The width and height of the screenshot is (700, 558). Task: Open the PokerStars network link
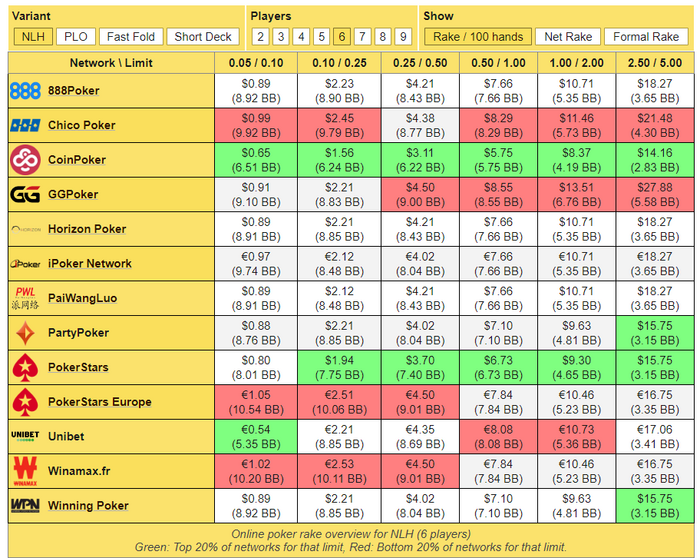pos(78,367)
